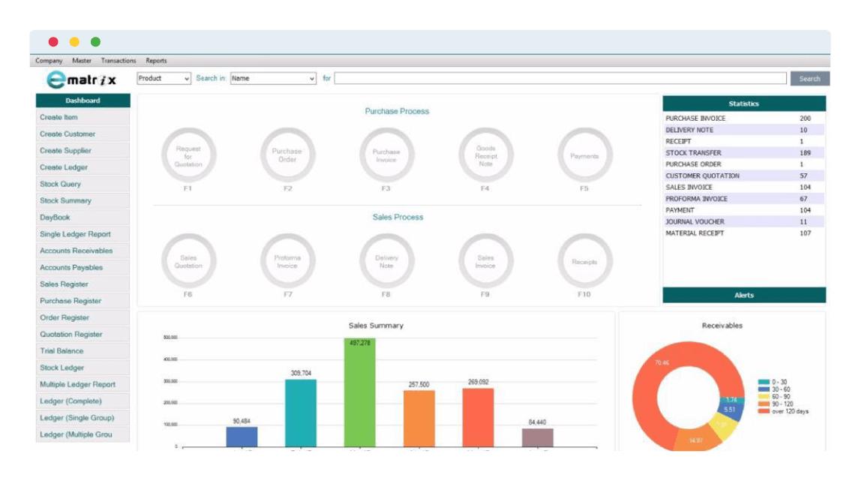
Task: Click the over 120 days legend swatch
Action: point(762,411)
